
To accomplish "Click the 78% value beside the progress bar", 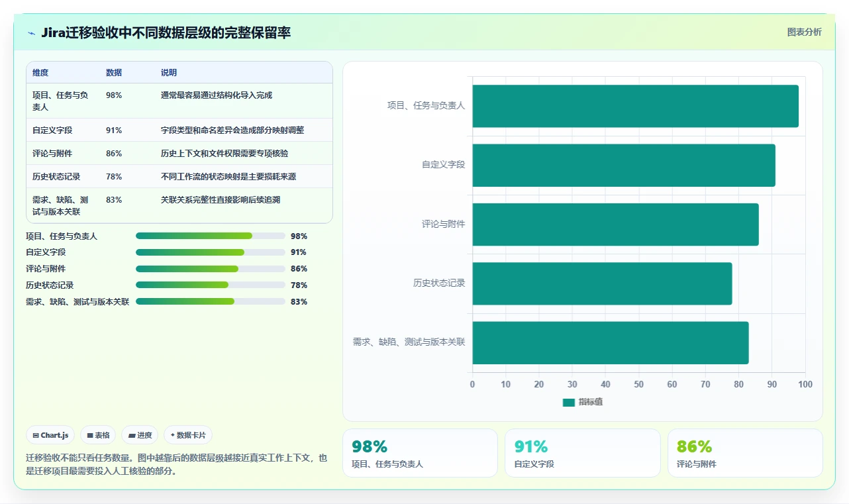I will pos(299,285).
